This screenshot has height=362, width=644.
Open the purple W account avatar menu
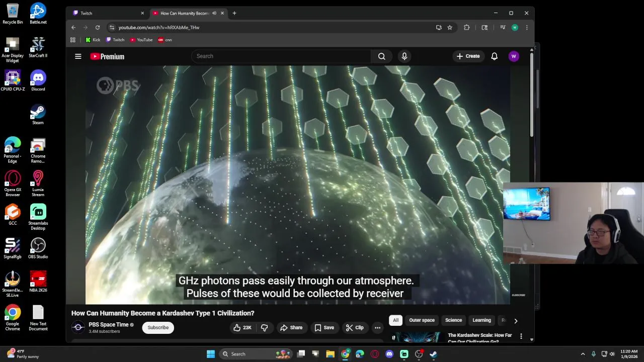click(x=514, y=56)
